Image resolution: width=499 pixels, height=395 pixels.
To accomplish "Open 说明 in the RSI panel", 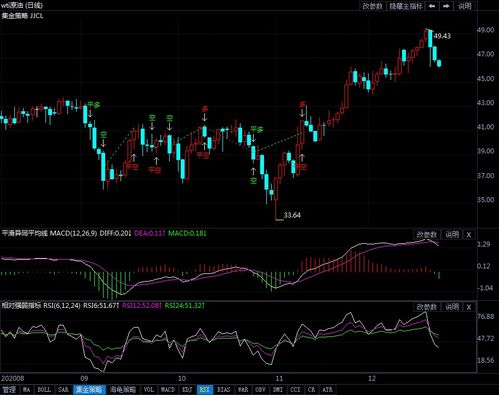I will [452, 307].
